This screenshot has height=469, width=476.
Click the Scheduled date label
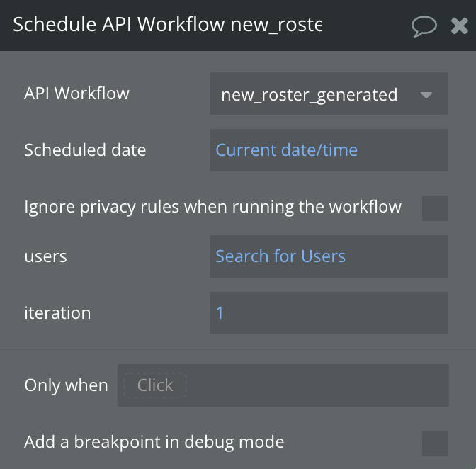tap(85, 150)
